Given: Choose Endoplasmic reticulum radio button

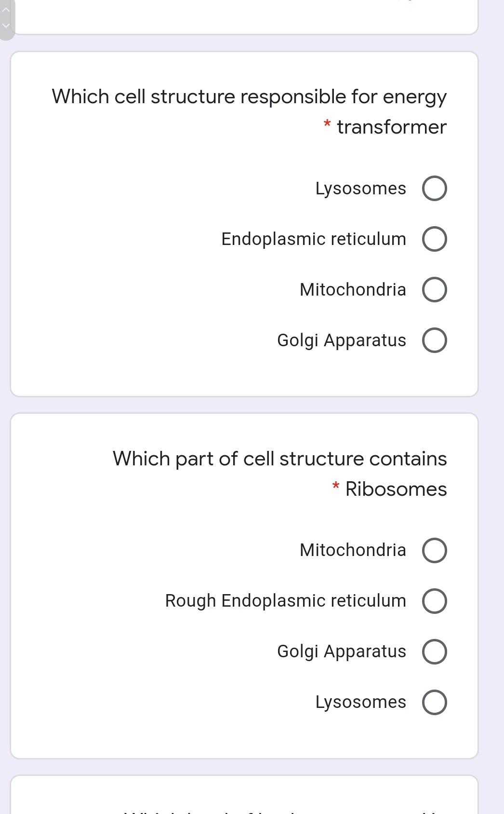Looking at the screenshot, I should click(434, 239).
